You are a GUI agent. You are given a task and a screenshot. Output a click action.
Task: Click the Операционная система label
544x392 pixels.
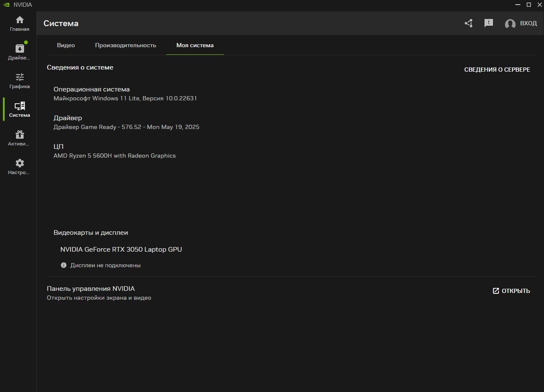pyautogui.click(x=92, y=89)
